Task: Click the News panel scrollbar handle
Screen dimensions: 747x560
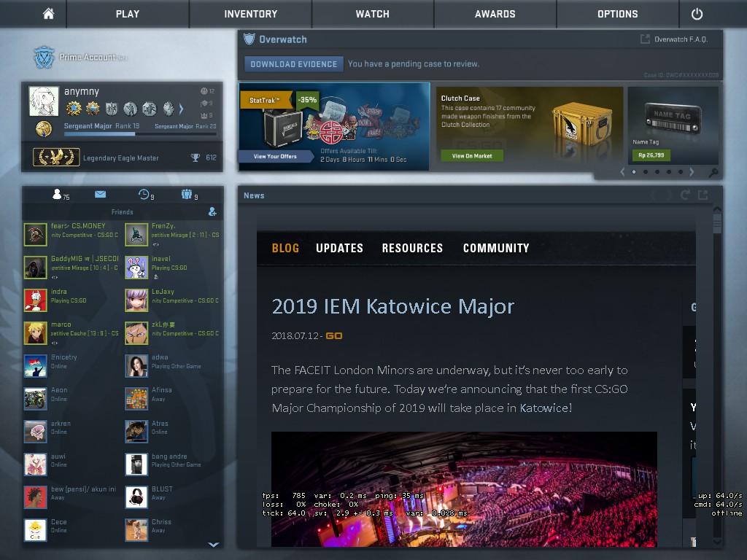Action: tap(717, 222)
